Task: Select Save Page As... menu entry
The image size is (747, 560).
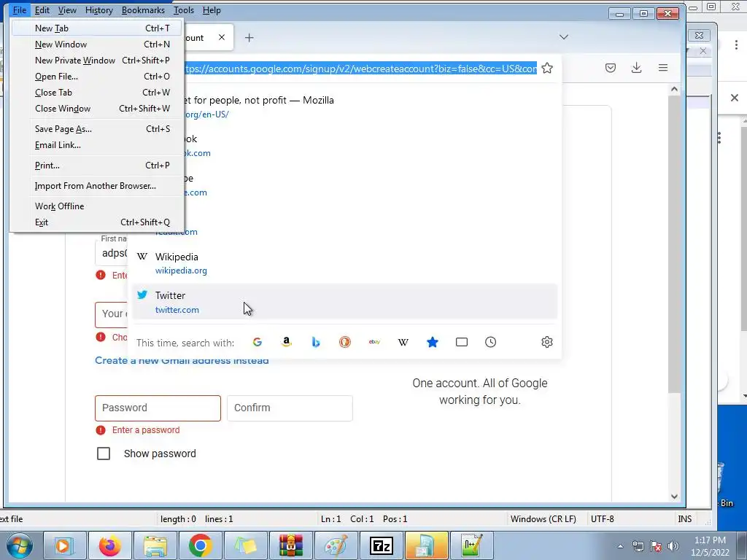Action: (97, 129)
